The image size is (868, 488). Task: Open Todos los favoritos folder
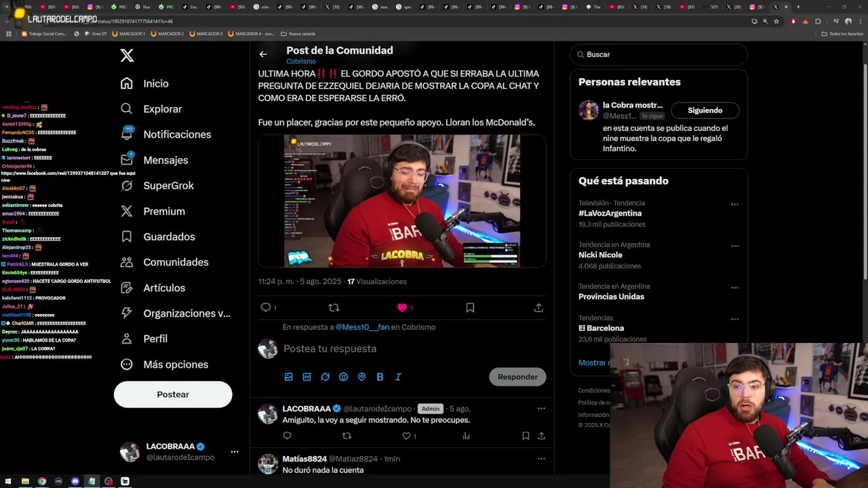click(842, 34)
